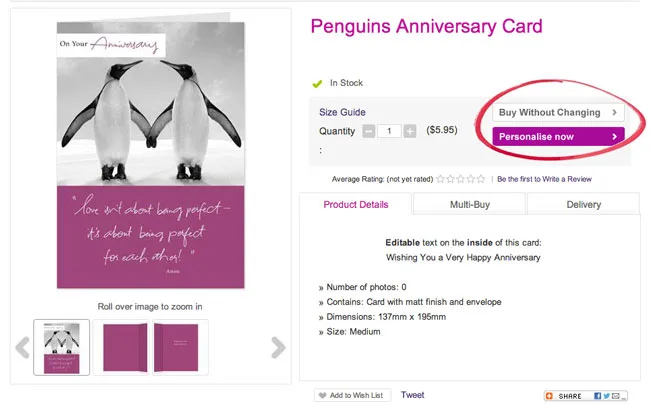This screenshot has width=650, height=407.
Task: Select the inside card view thumbnail
Action: [178, 347]
